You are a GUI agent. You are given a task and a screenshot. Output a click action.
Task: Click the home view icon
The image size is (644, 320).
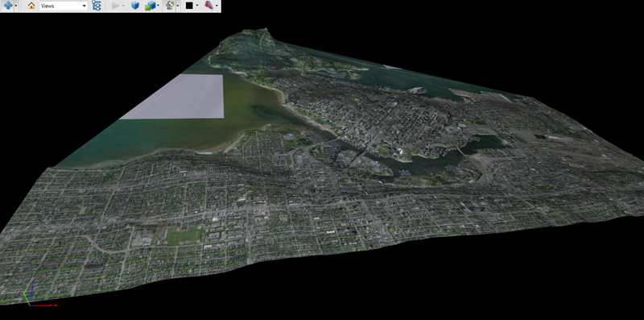31,6
